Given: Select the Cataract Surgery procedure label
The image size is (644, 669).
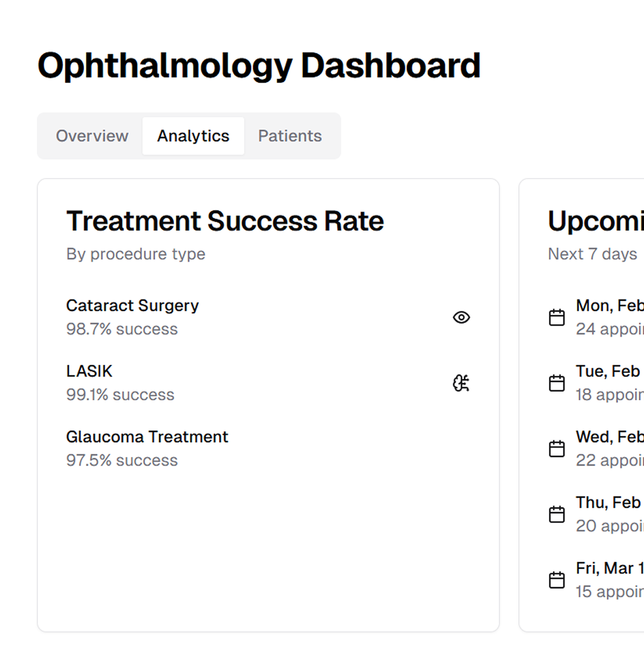Looking at the screenshot, I should coord(132,306).
